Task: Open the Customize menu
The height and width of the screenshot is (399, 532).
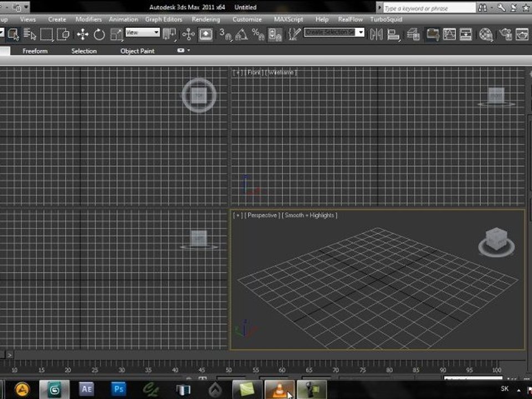Action: tap(247, 19)
